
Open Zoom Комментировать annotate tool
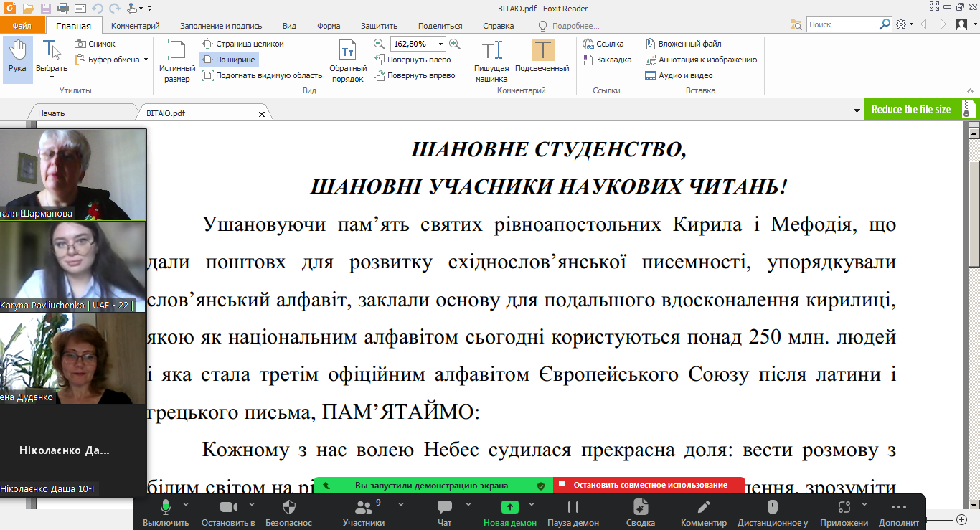pos(704,514)
